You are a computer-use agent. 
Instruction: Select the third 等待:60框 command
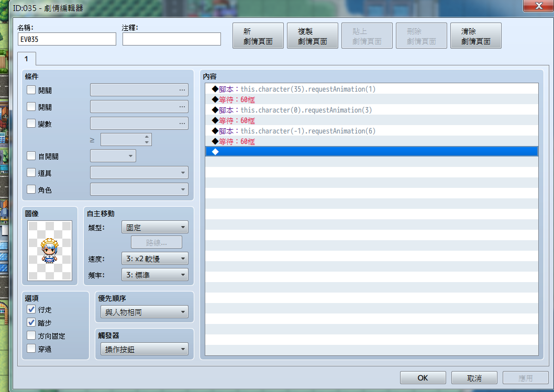tap(372, 141)
